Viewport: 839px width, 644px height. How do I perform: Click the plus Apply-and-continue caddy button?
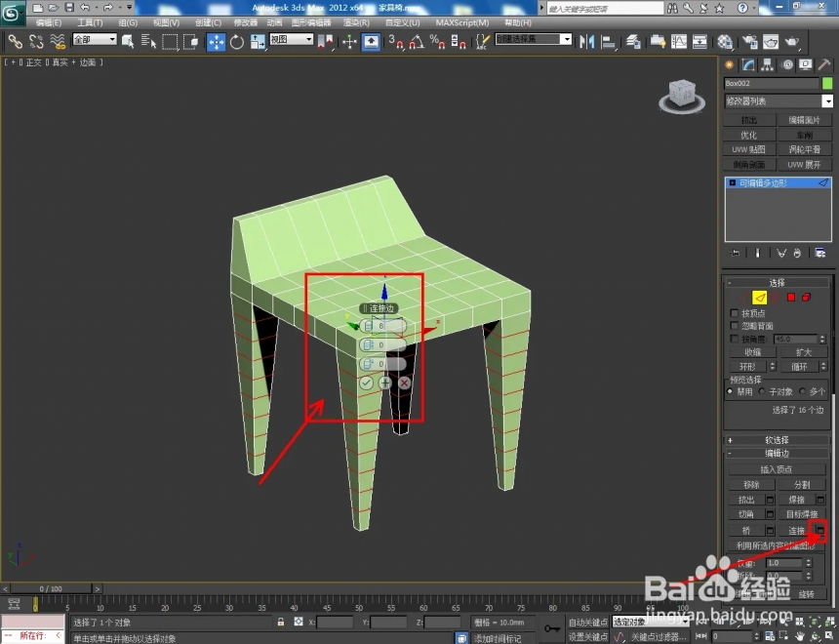tap(385, 382)
